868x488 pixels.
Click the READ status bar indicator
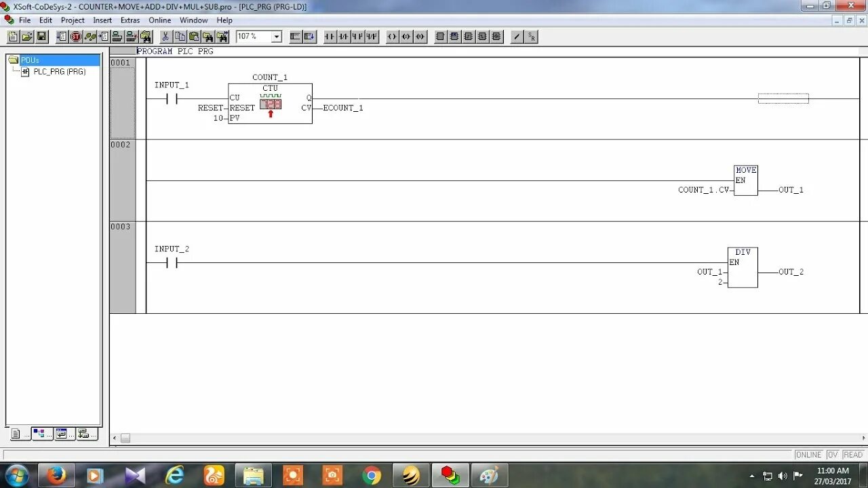(x=853, y=455)
